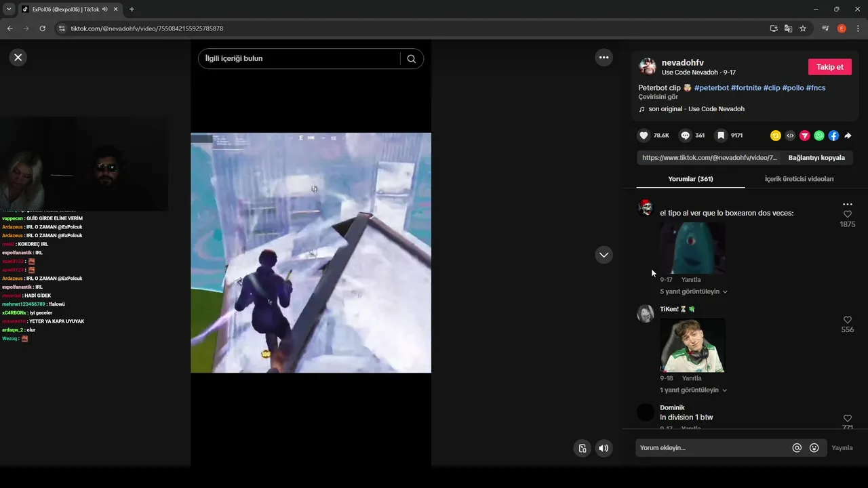Screen dimensions: 868x488
Task: Open TiKen!'s comment image
Action: (x=692, y=346)
